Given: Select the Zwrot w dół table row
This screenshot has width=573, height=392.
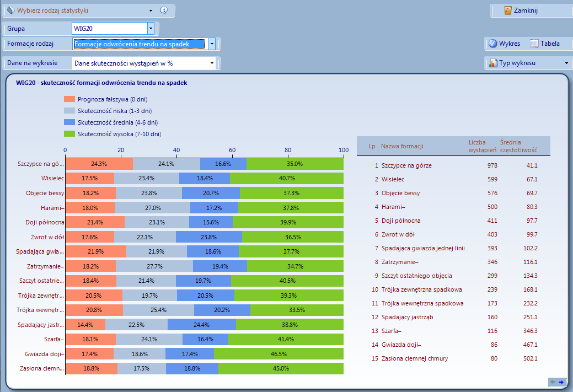Looking at the screenshot, I should (453, 234).
